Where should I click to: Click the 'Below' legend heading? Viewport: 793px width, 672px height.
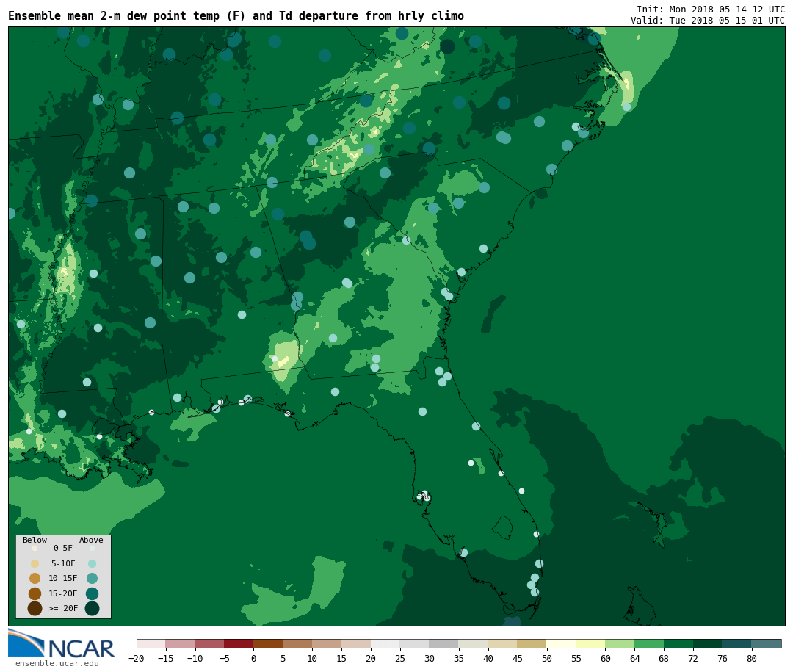pyautogui.click(x=35, y=540)
